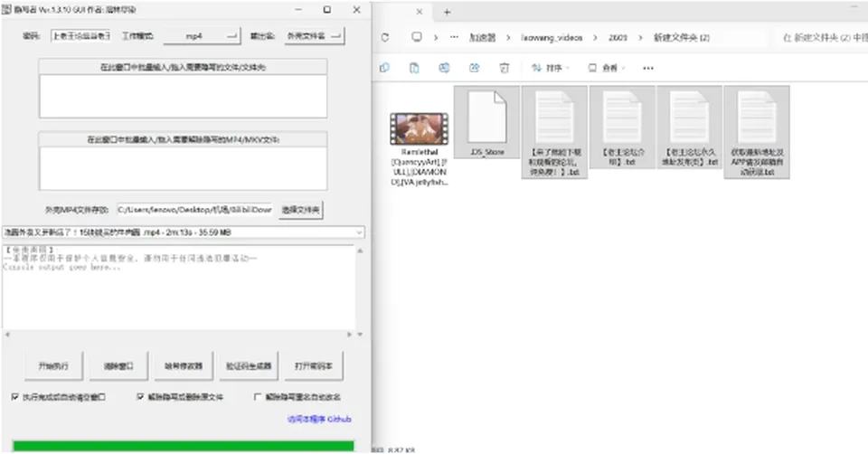Click the 清除窗口 clear window button
Image resolution: width=868 pixels, height=454 pixels.
coord(118,366)
